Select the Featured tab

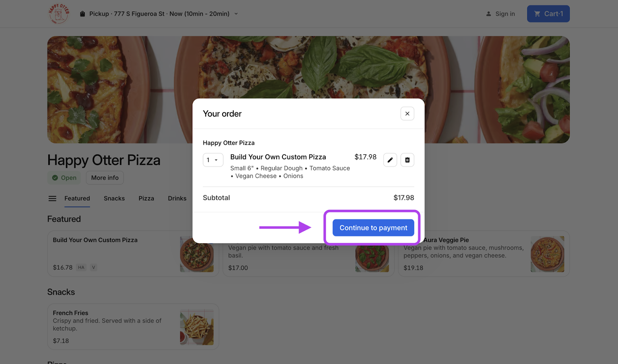(77, 198)
